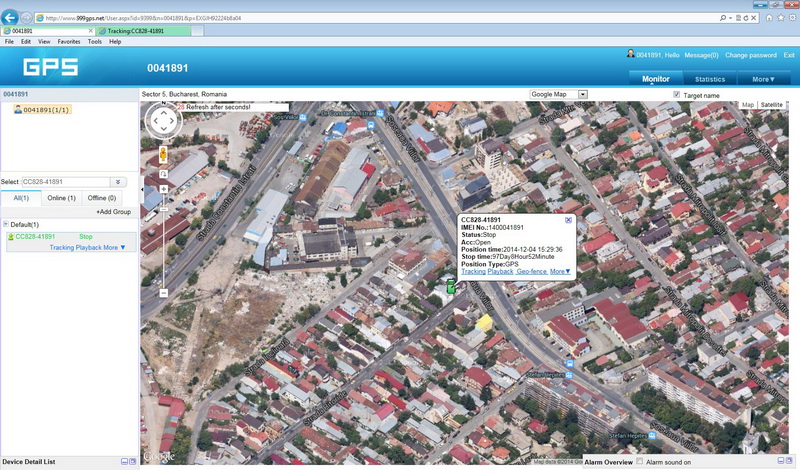Click the green vehicle marker on map
This screenshot has width=800, height=470.
click(451, 287)
